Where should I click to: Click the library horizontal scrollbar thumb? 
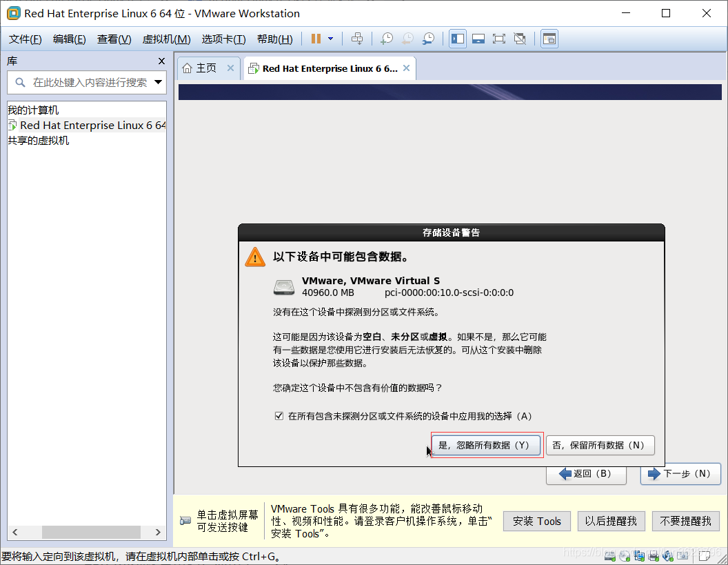click(x=91, y=532)
